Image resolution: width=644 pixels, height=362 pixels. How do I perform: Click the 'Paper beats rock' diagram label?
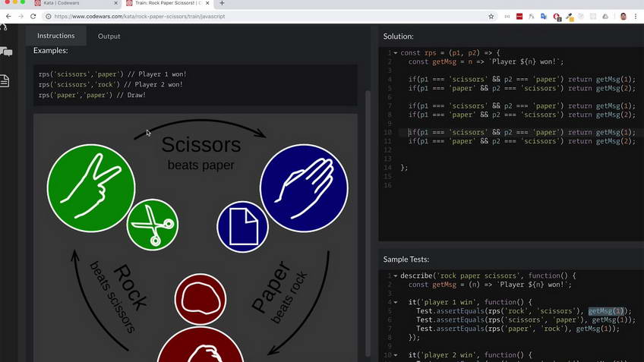(279, 293)
